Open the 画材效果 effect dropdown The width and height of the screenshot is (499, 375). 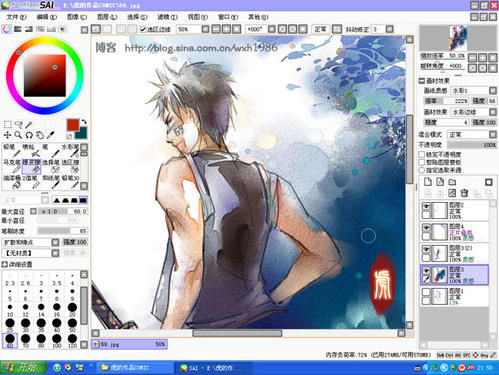(493, 112)
